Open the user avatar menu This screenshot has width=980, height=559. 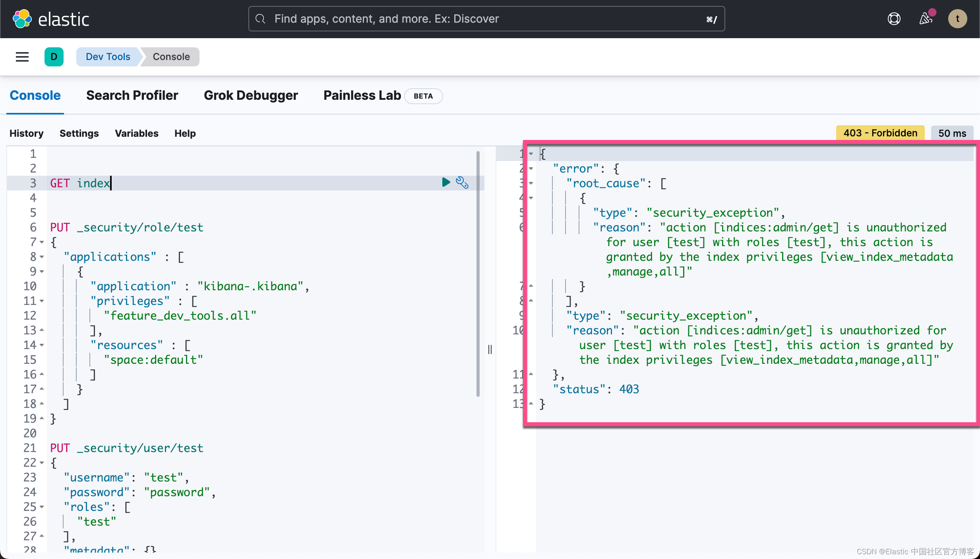pos(957,19)
